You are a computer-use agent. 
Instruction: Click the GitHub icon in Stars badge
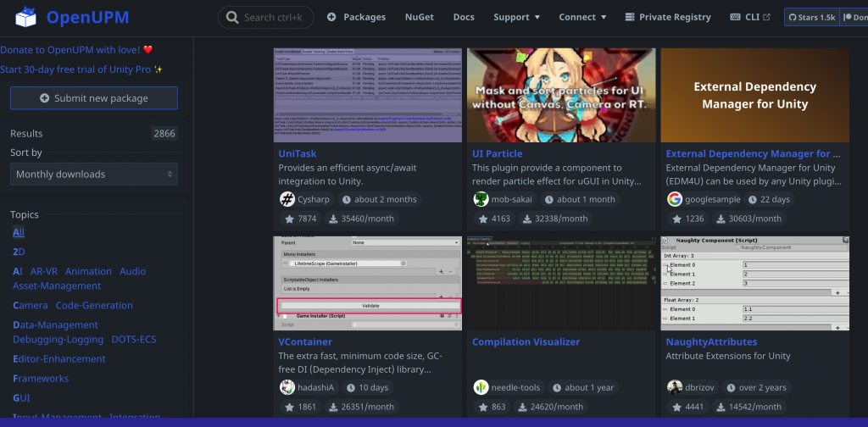coord(793,18)
